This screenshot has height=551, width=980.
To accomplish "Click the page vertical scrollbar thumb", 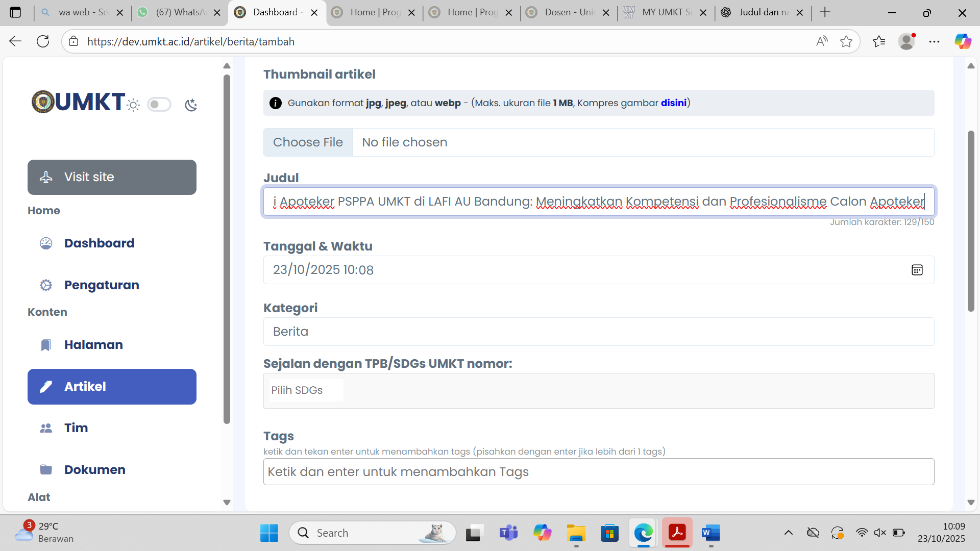I will (x=970, y=221).
